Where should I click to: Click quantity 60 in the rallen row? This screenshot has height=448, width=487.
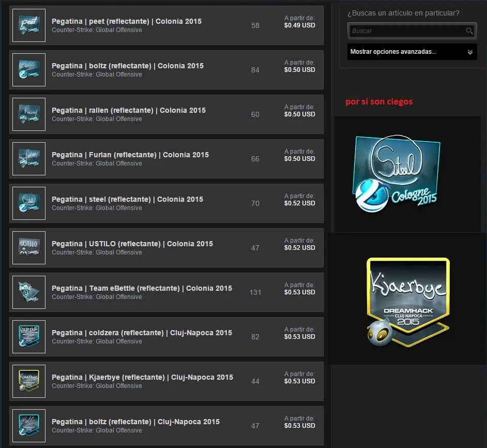[255, 114]
